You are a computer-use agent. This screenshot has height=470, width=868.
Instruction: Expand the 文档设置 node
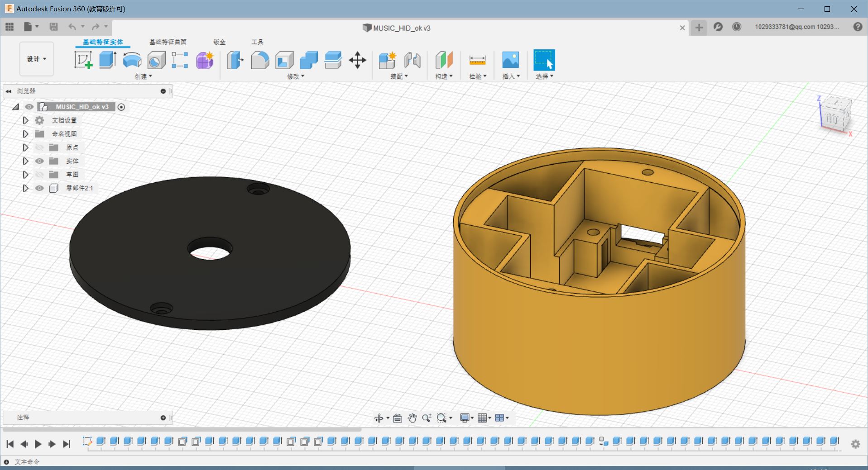tap(25, 120)
